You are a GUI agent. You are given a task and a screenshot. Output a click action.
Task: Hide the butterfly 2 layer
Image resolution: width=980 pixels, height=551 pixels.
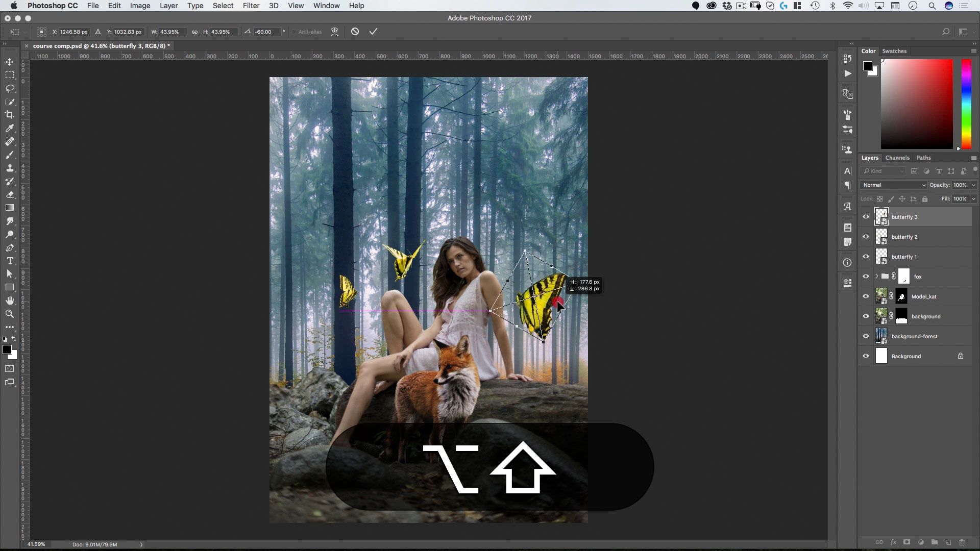coord(866,237)
